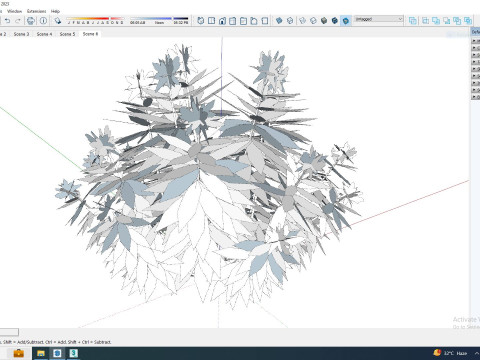Open the Untagged tag dropdown
Image resolution: width=480 pixels, height=360 pixels.
coord(379,19)
